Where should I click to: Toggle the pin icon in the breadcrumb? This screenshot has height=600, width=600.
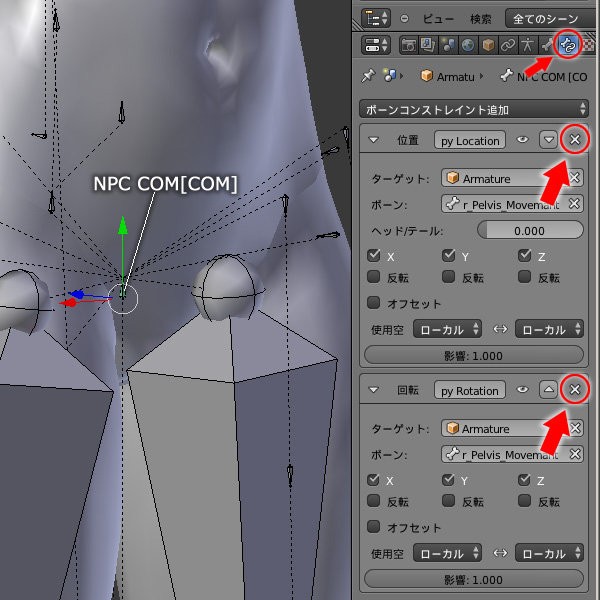(368, 76)
